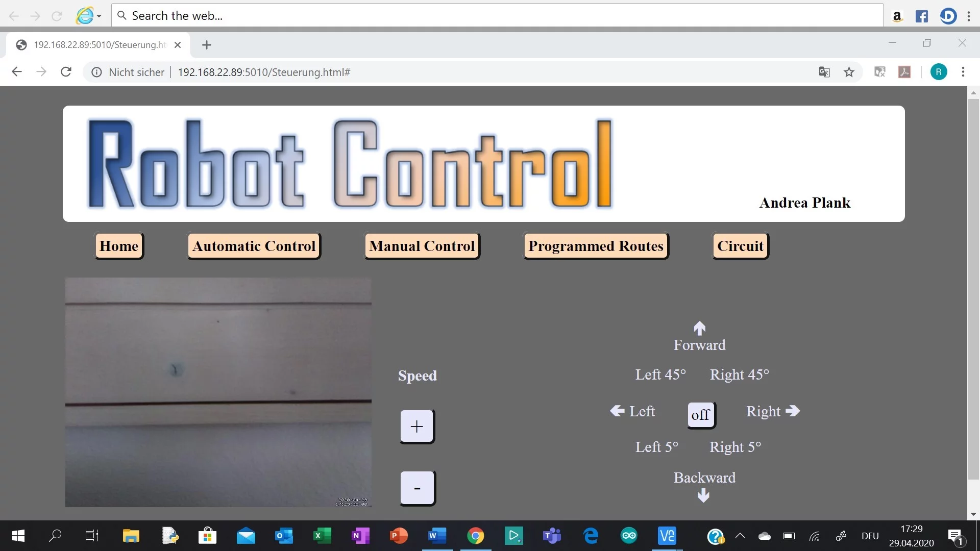This screenshot has width=980, height=551.
Task: Open the Home page
Action: [119, 246]
